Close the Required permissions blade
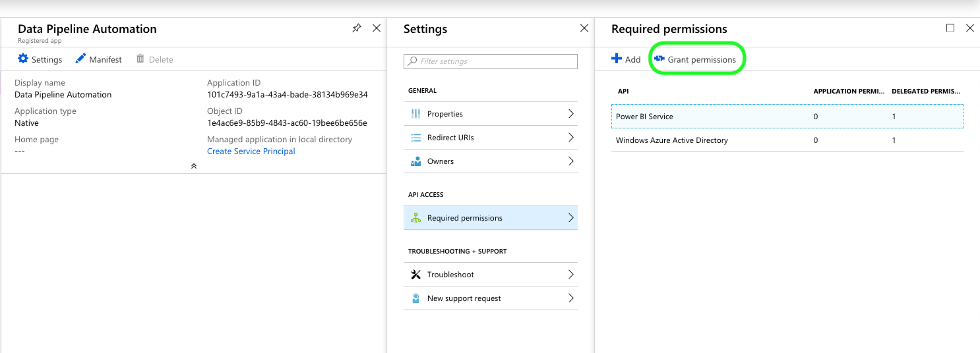The image size is (980, 353). (970, 28)
